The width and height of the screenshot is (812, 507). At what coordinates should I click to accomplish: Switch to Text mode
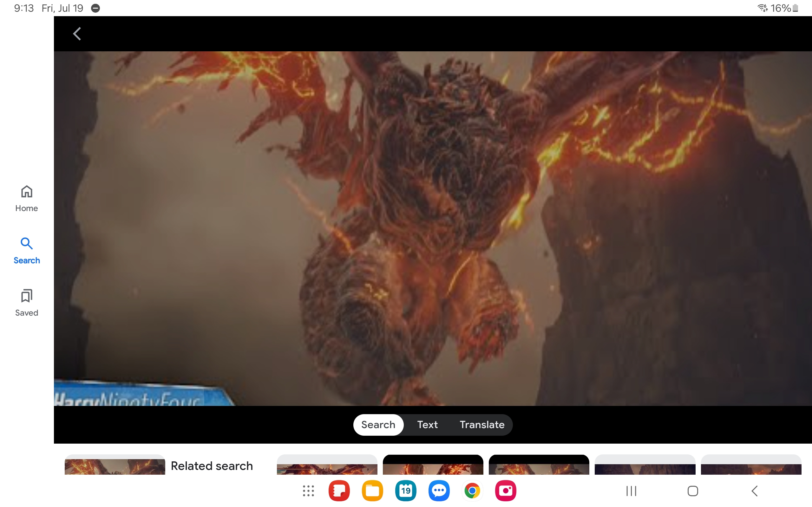tap(427, 425)
